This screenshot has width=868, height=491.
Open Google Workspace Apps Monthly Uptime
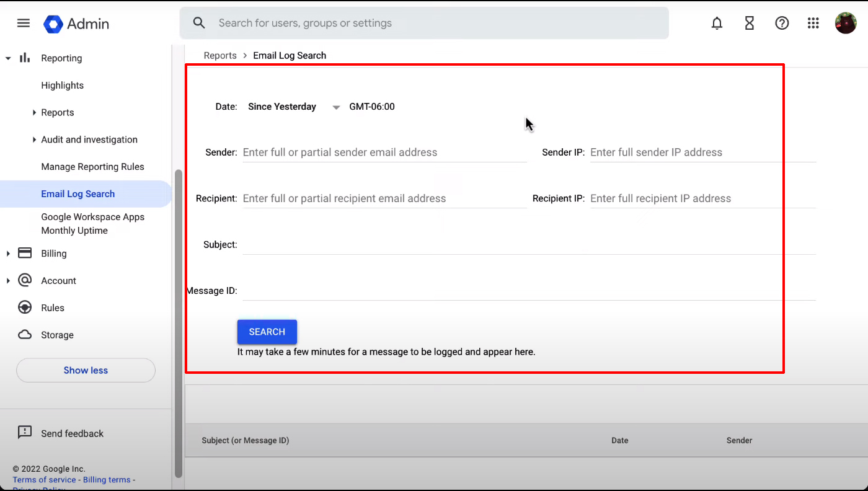[x=93, y=223]
